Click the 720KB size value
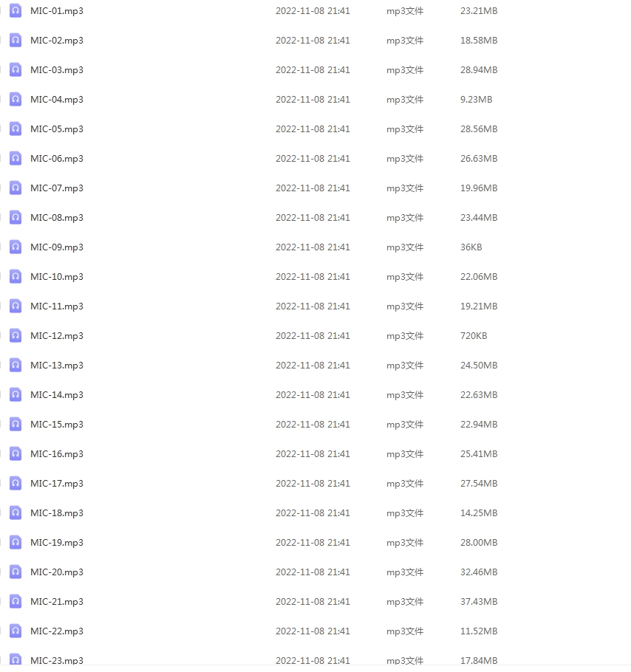 click(474, 336)
